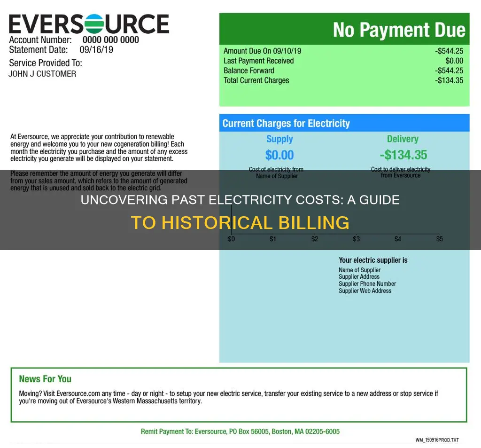
Task: Click the -$134.35 total current charges value
Action: click(x=449, y=80)
